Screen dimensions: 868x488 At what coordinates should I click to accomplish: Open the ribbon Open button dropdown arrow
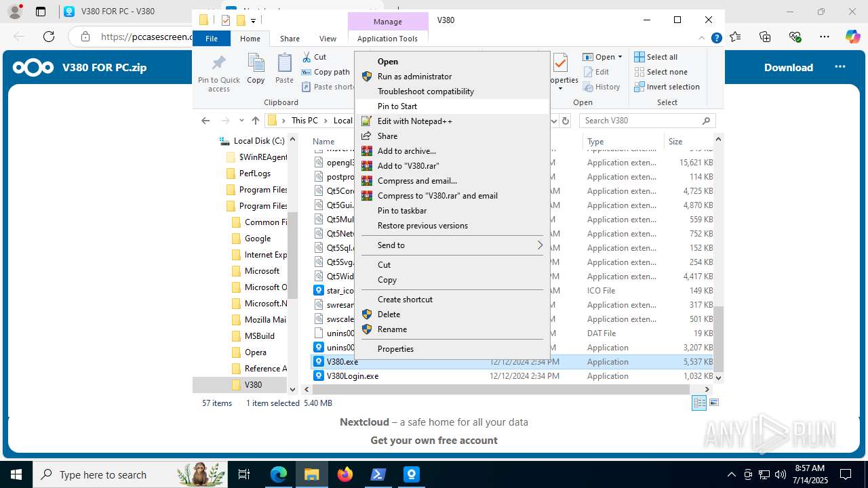(x=620, y=57)
